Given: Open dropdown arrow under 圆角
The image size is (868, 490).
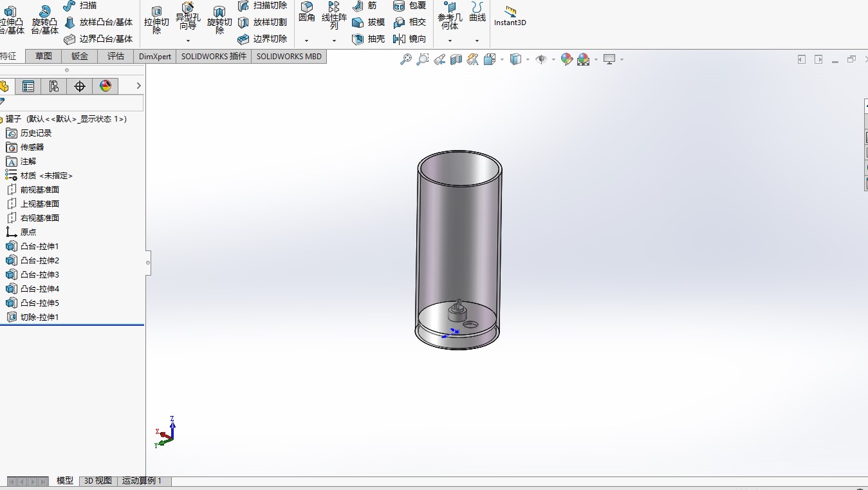Looking at the screenshot, I should (307, 41).
